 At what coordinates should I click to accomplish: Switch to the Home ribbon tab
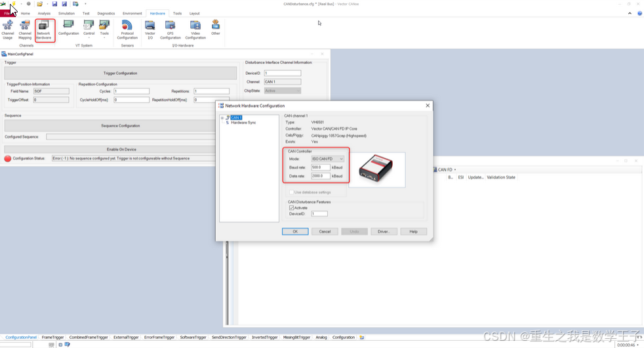[26, 14]
